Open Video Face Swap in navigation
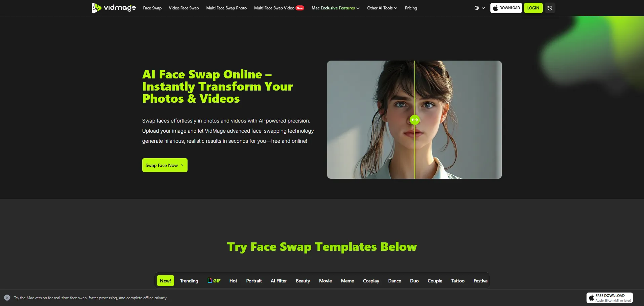644x306 pixels. point(184,8)
